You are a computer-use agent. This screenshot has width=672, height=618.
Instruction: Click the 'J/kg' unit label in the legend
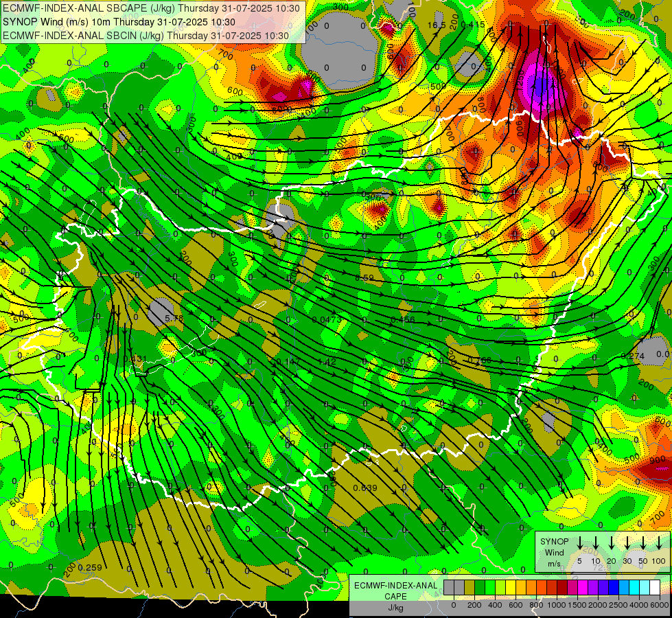395,608
